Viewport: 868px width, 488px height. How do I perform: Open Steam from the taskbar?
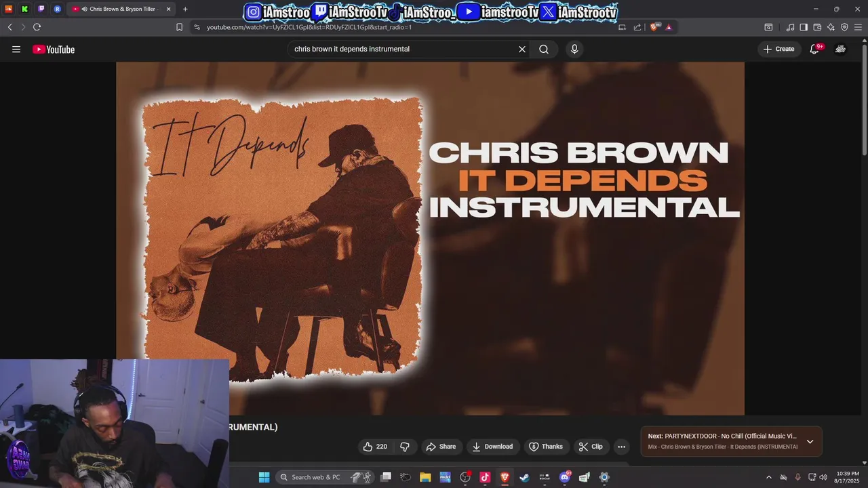click(x=524, y=477)
